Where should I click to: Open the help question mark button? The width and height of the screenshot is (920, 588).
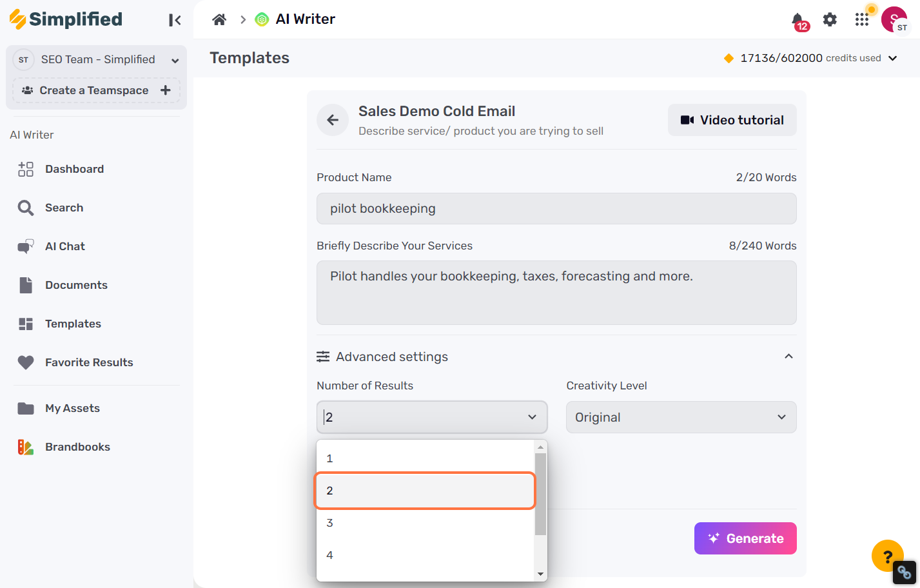point(888,556)
